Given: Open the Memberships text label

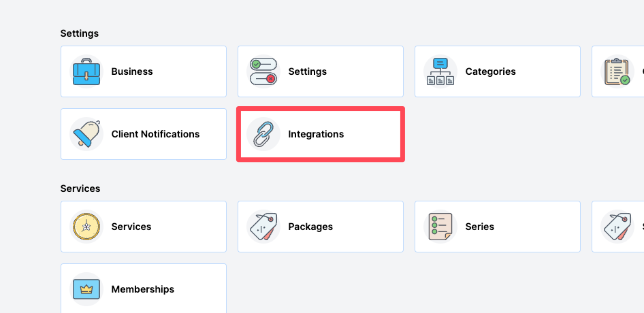Looking at the screenshot, I should (x=142, y=289).
